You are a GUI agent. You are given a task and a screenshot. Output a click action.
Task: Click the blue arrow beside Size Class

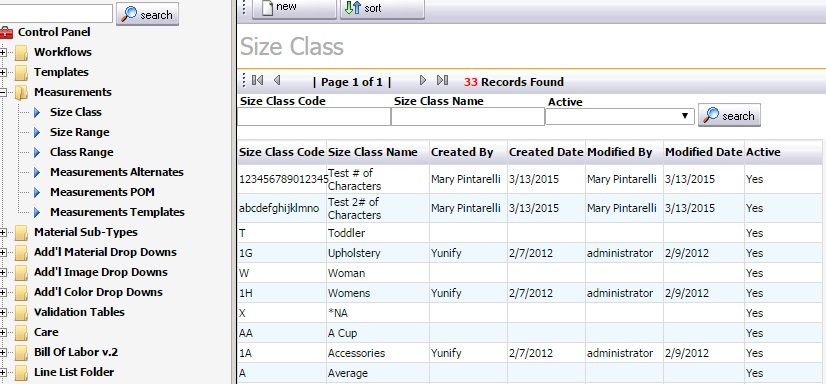click(x=37, y=112)
